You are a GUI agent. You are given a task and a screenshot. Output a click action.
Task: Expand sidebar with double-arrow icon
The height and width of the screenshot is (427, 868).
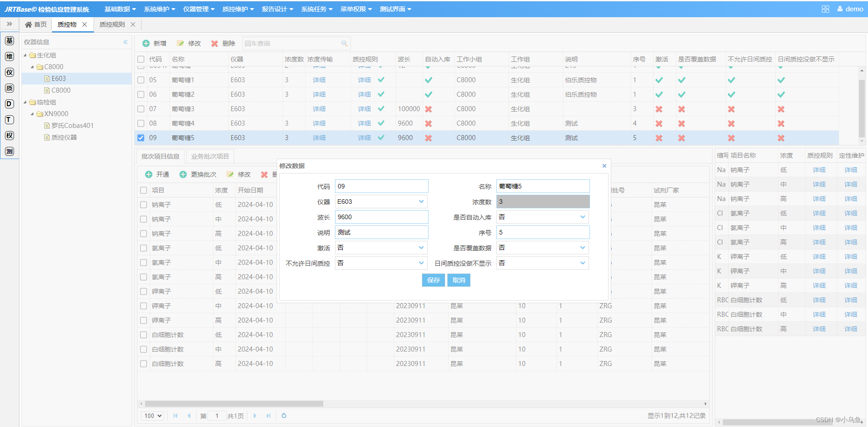pyautogui.click(x=9, y=24)
